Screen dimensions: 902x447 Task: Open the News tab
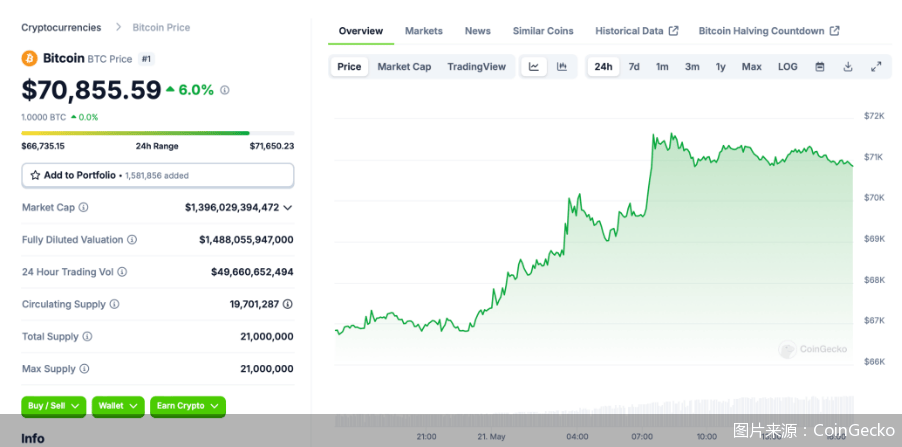[x=477, y=31]
